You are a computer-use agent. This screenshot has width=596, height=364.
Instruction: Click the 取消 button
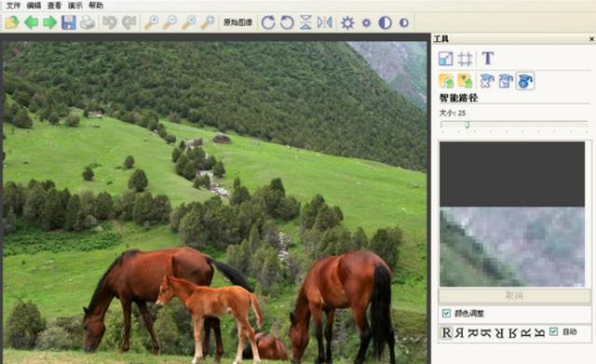pos(514,296)
